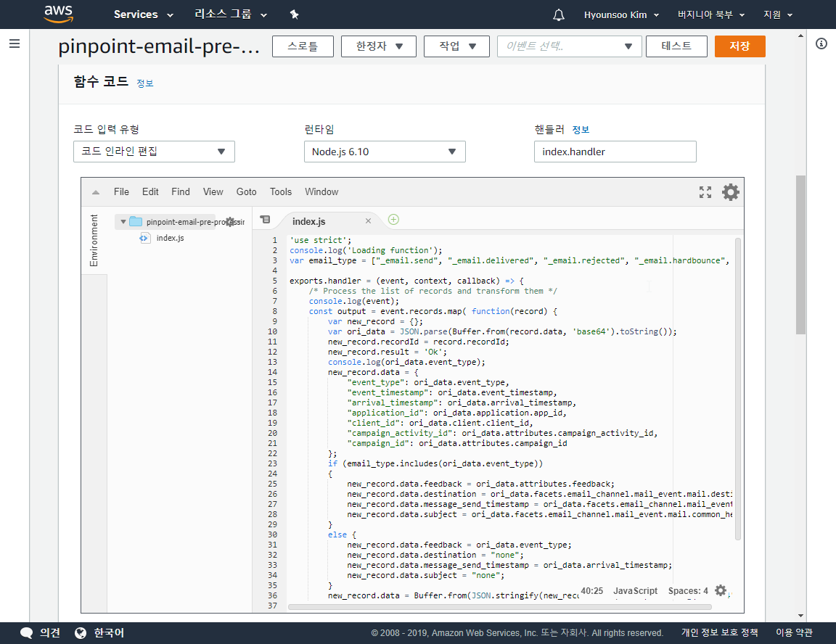Viewport: 836px width, 644px height.
Task: Open the 버지니아 북부 region selector
Action: (710, 15)
